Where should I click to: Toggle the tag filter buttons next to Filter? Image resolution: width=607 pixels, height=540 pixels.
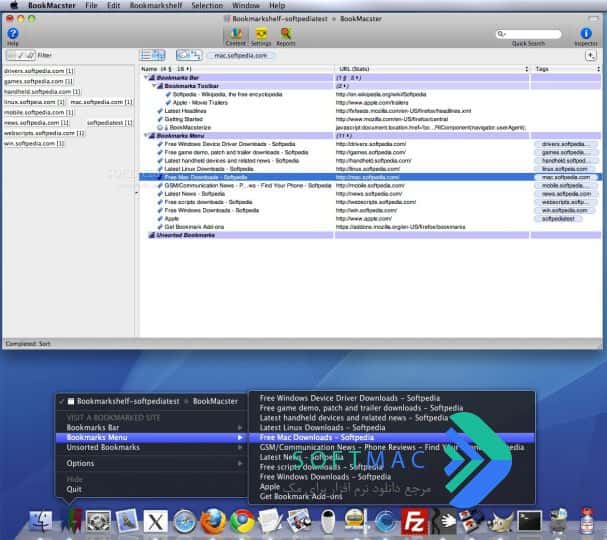pos(21,55)
